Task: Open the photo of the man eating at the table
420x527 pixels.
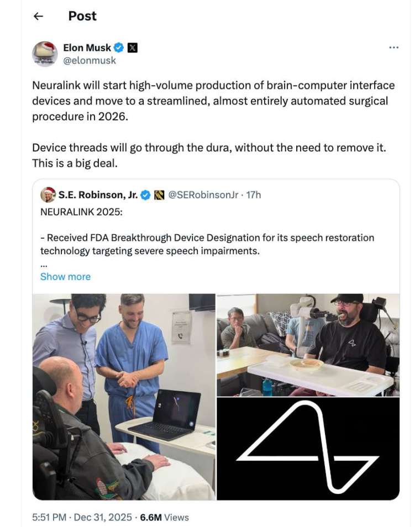Action: [x=308, y=345]
